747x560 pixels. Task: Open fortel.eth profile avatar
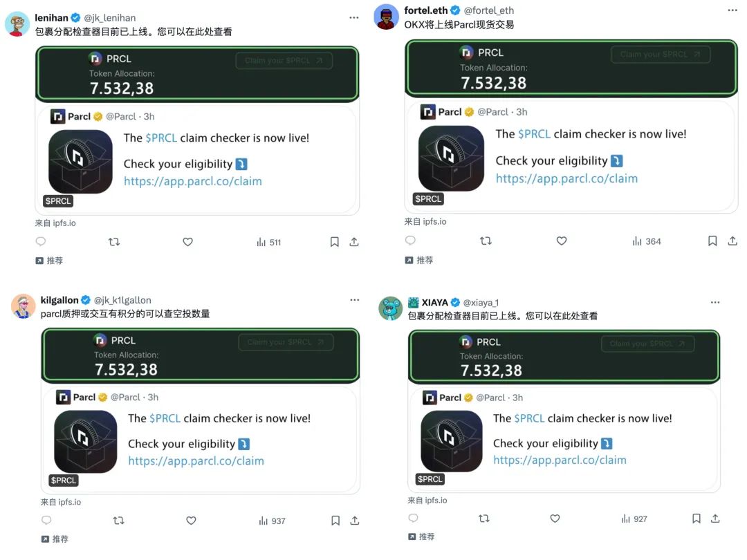pos(387,17)
